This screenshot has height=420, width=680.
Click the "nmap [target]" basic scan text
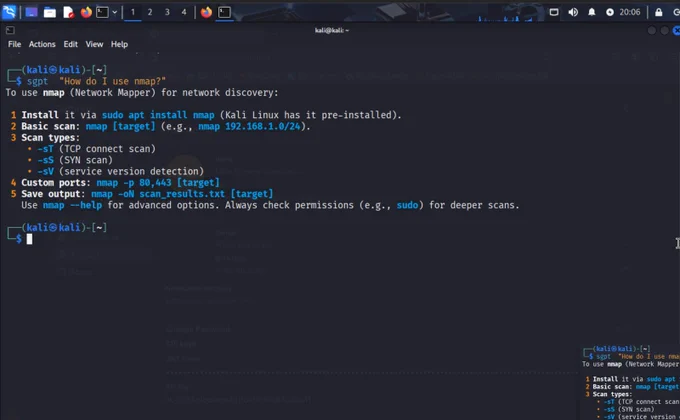tap(120, 126)
